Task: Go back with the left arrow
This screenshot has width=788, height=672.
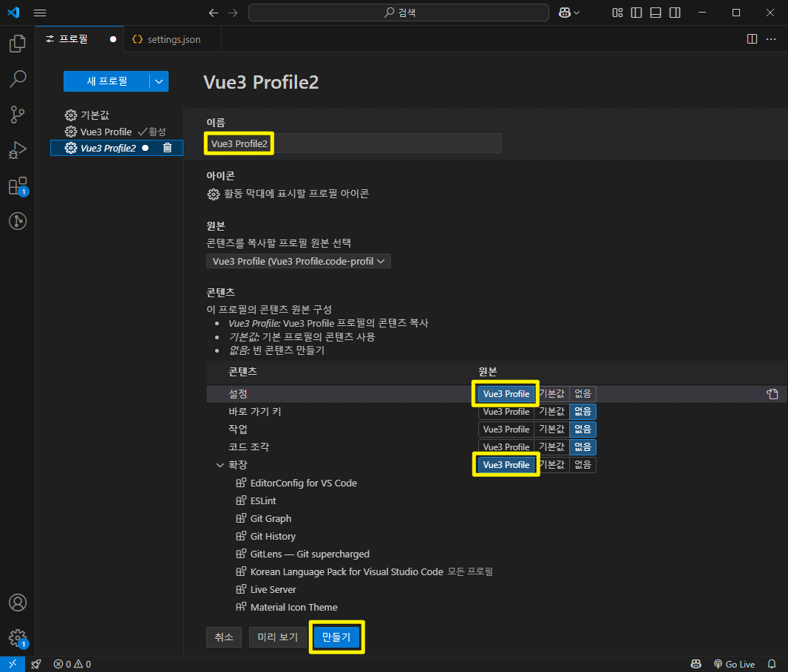Action: [x=214, y=13]
